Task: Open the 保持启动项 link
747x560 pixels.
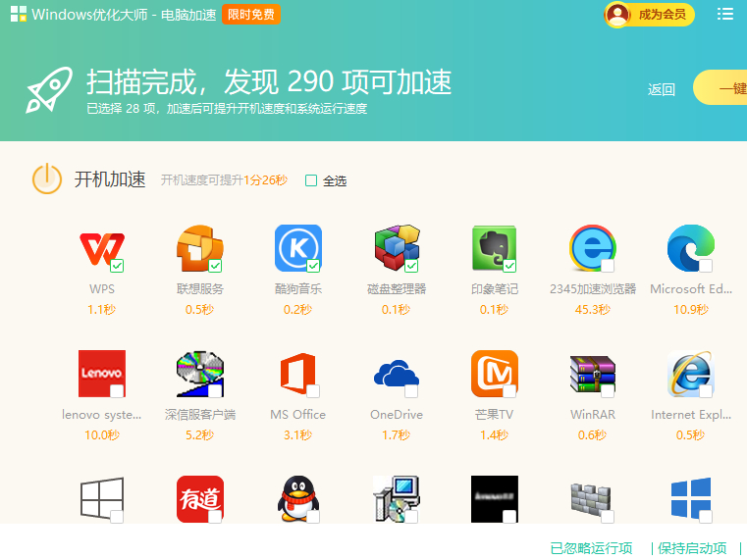Action: pyautogui.click(x=692, y=548)
